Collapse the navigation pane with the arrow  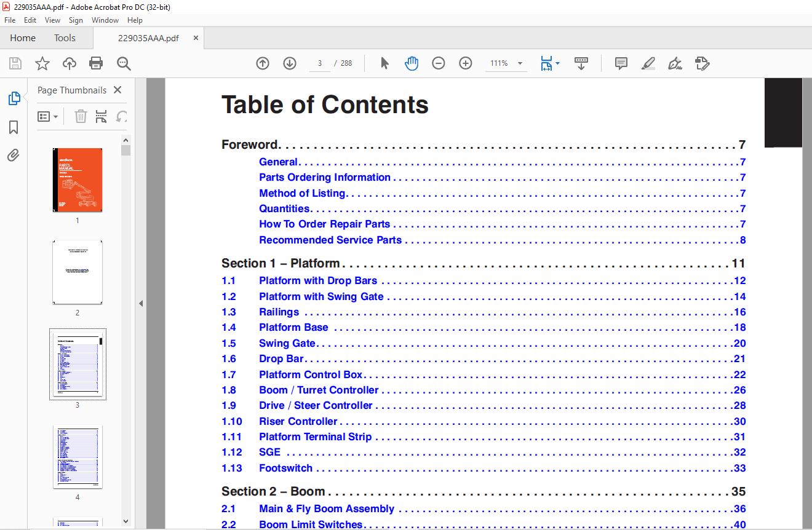(x=141, y=303)
